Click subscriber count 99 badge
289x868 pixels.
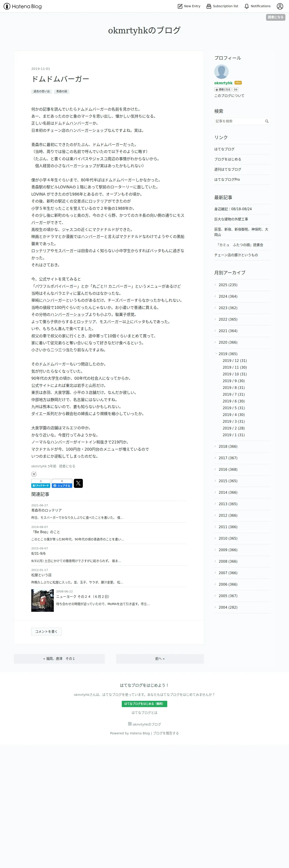click(235, 90)
